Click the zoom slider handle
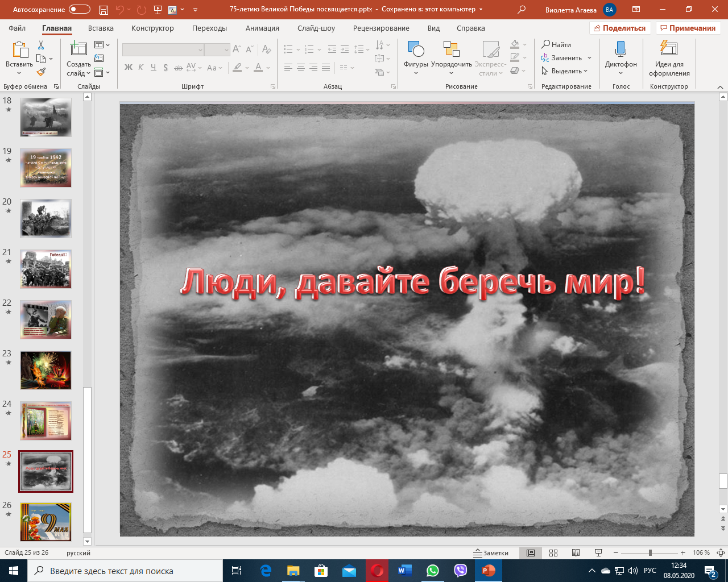 click(650, 553)
